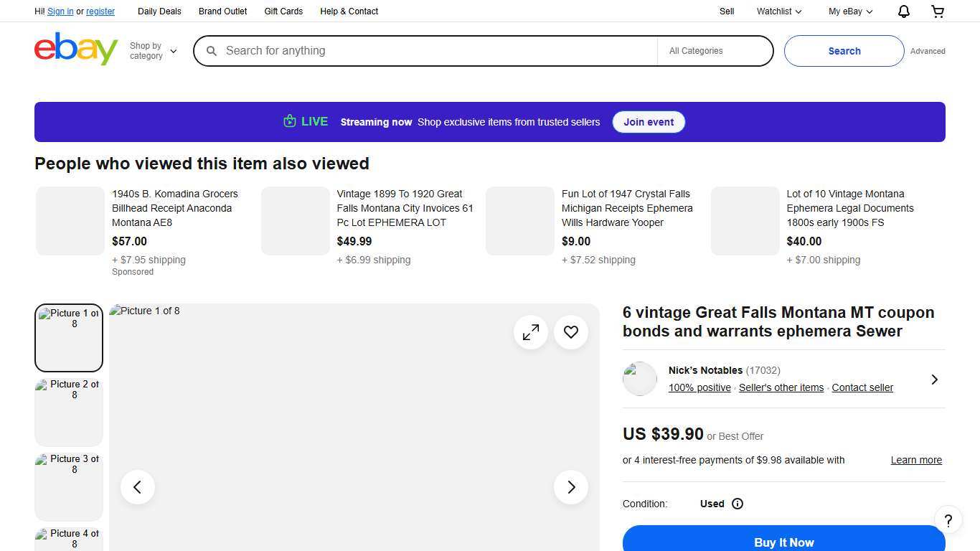
Task: Expand the Watchlist menu
Action: click(779, 11)
